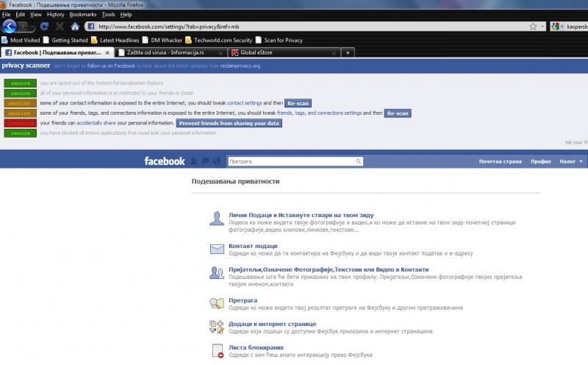Image resolution: width=588 pixels, height=365 pixels.
Task: Open Лични Подаци и Истакнуте ствари settings
Action: point(301,215)
